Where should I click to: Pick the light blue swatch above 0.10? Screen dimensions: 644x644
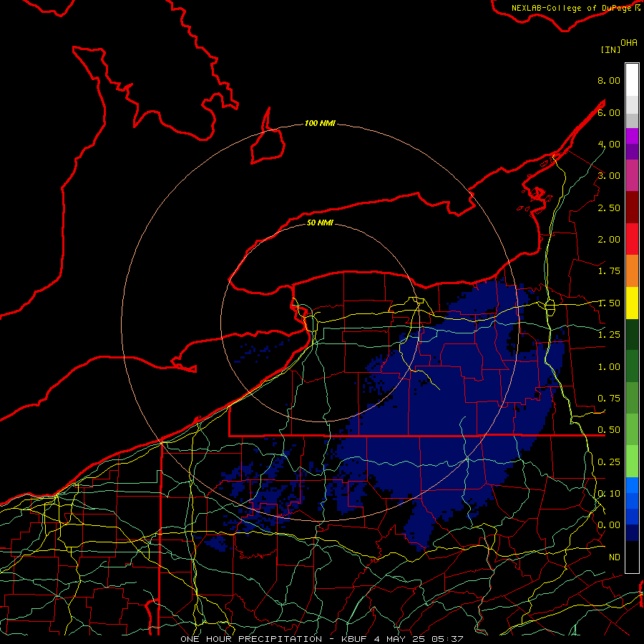[x=632, y=485]
